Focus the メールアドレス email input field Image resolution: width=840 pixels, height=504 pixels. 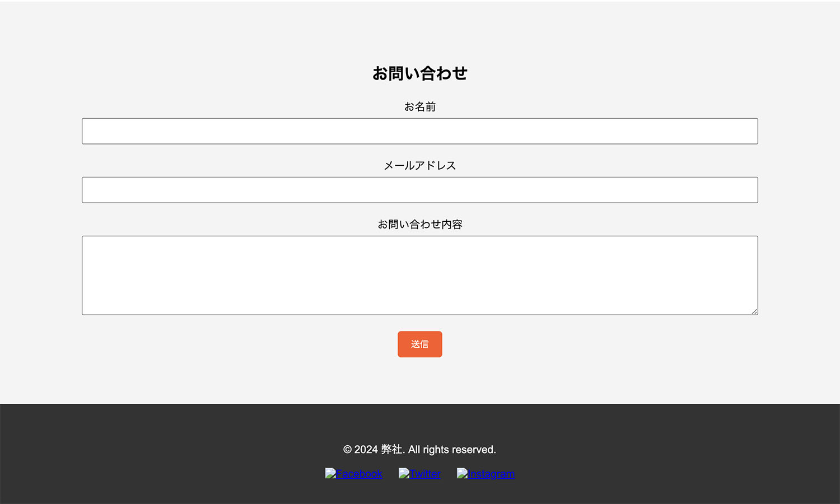[x=420, y=190]
